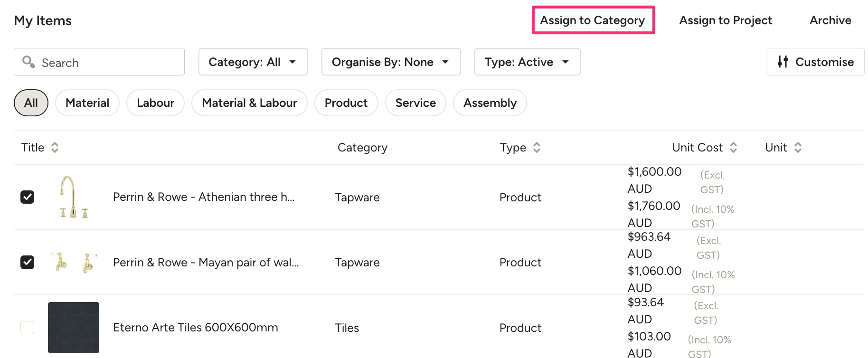
Task: Uncheck the Perrin & Rowe Athenian item
Action: pyautogui.click(x=28, y=197)
